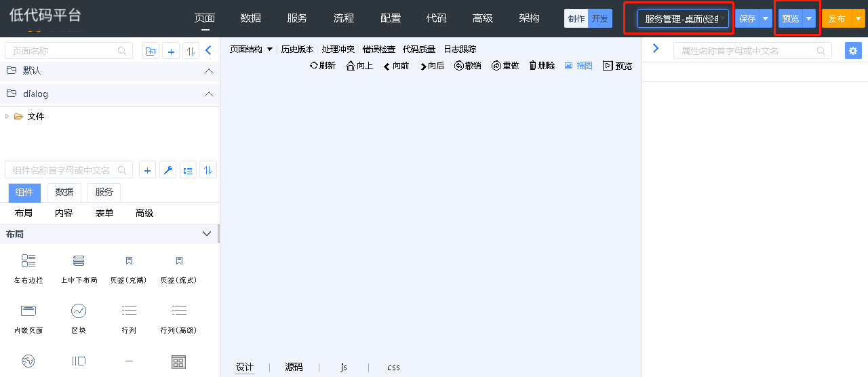Add a new page folder icon
This screenshot has width=868, height=377.
[151, 51]
